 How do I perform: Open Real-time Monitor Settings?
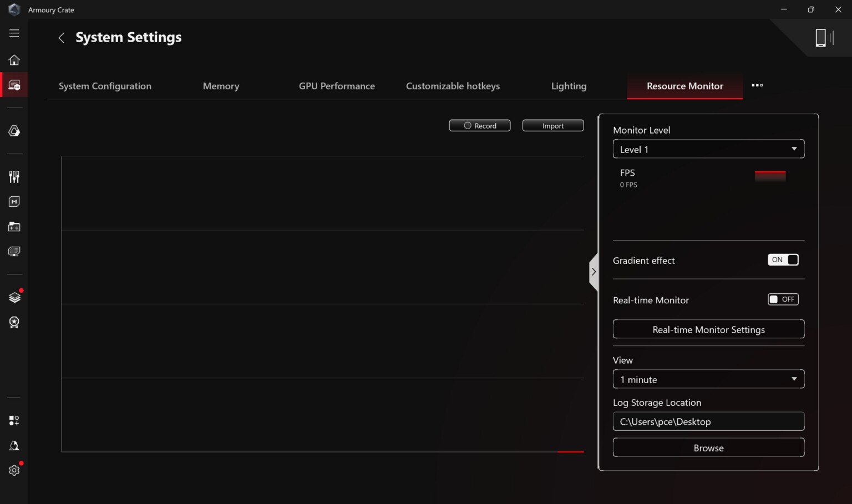[x=708, y=329]
